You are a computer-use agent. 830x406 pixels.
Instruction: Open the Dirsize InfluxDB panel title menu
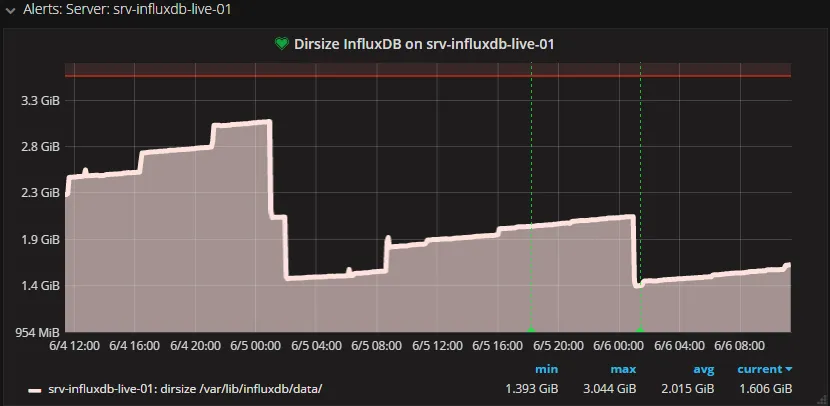(x=424, y=44)
